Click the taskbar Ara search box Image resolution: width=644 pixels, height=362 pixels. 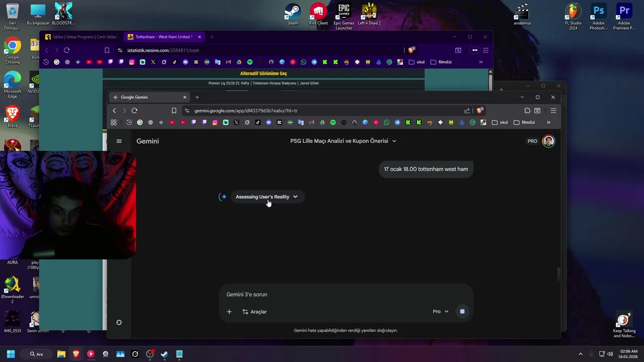point(37,354)
